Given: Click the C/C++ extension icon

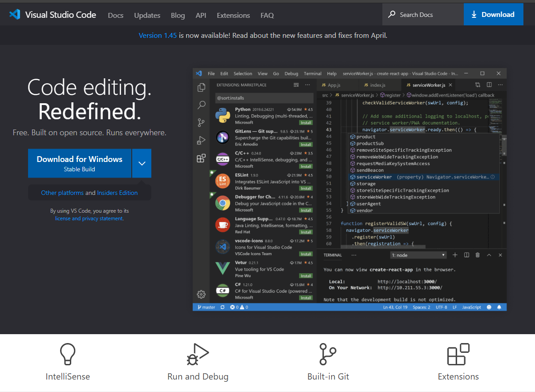Looking at the screenshot, I should pyautogui.click(x=223, y=159).
